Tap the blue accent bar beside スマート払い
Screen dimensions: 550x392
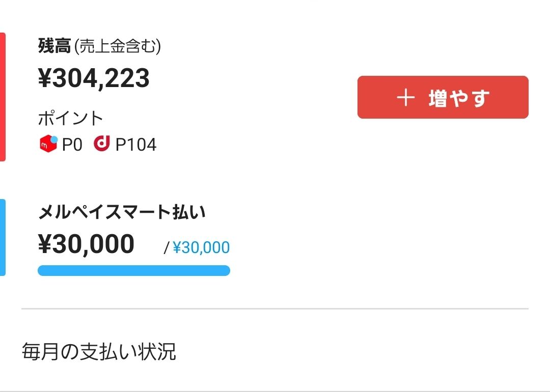coord(3,237)
